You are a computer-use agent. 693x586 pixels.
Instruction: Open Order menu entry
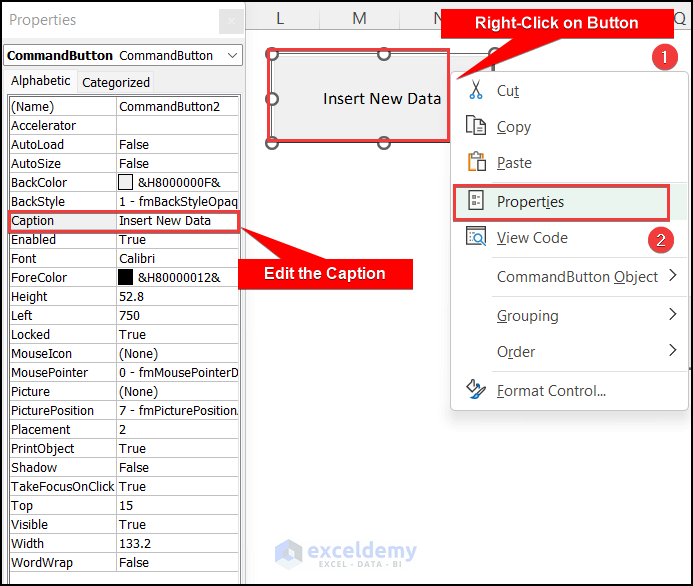tap(569, 352)
